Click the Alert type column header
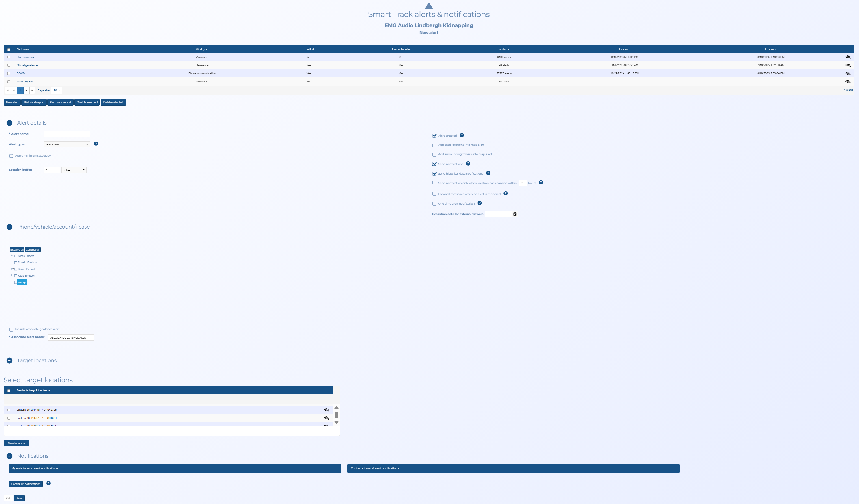Image resolution: width=859 pixels, height=504 pixels. pyautogui.click(x=202, y=49)
